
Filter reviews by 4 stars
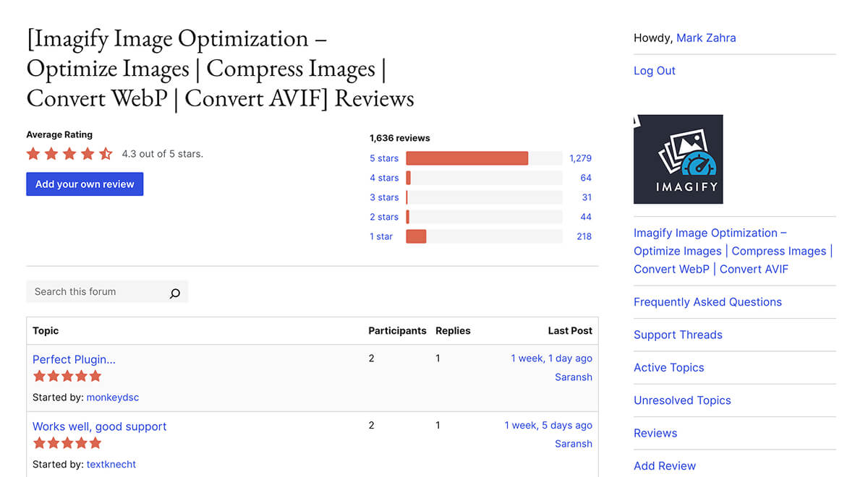point(384,178)
